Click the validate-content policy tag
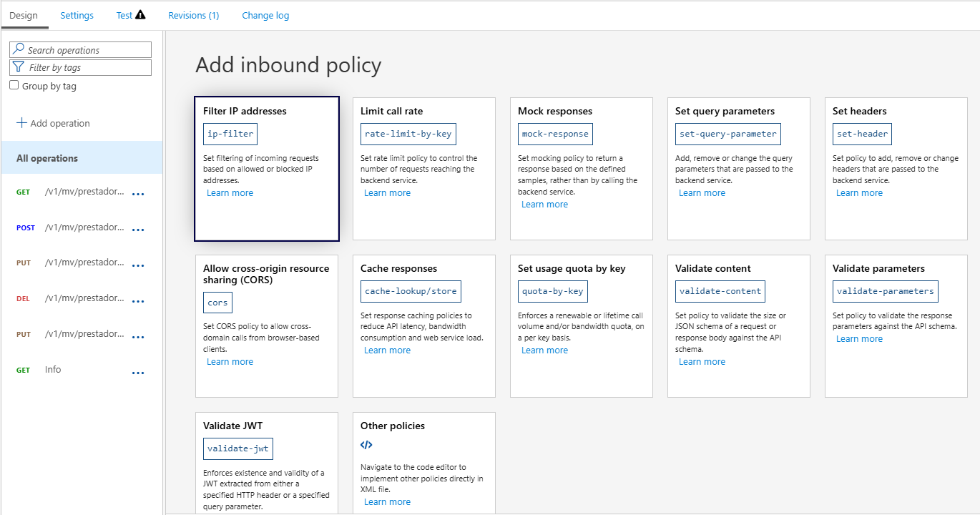 [720, 291]
